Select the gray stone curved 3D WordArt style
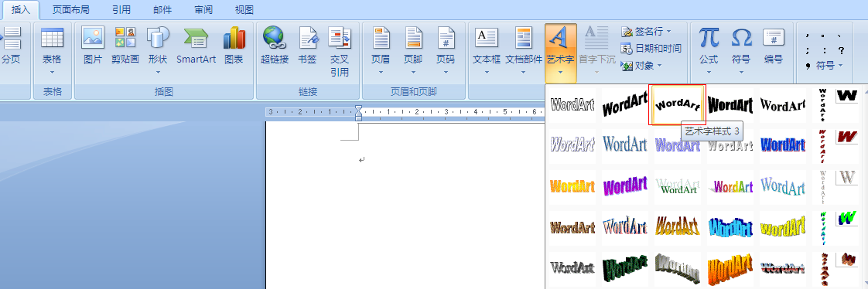The image size is (868, 289). click(678, 268)
